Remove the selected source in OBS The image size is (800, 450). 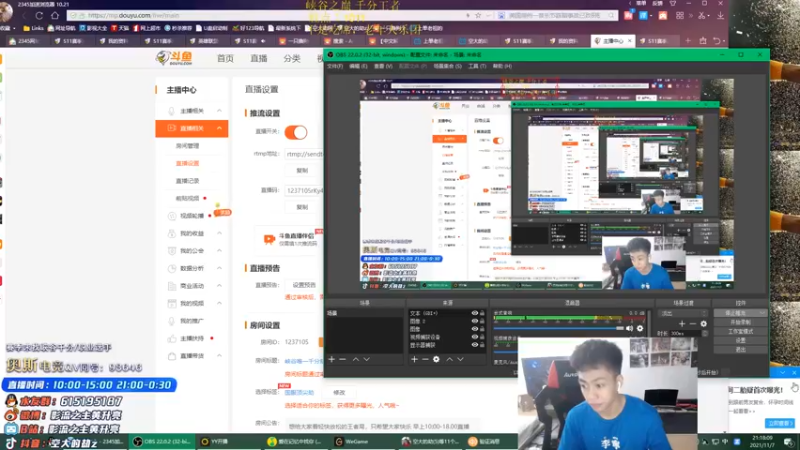coord(425,359)
